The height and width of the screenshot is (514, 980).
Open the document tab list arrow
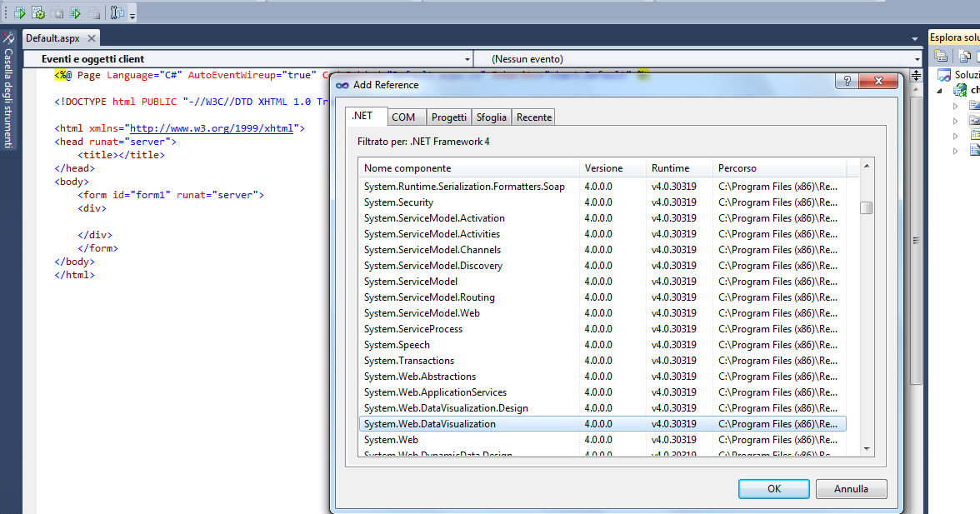click(914, 38)
